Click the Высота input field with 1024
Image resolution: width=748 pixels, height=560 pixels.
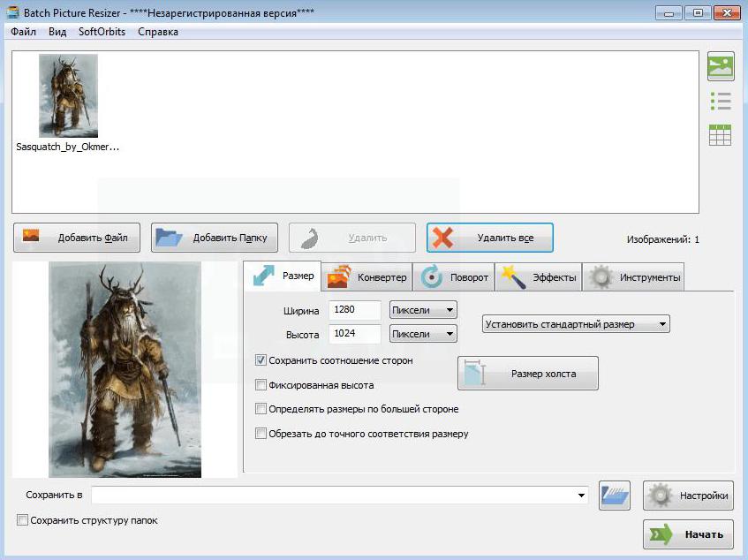[x=354, y=333]
